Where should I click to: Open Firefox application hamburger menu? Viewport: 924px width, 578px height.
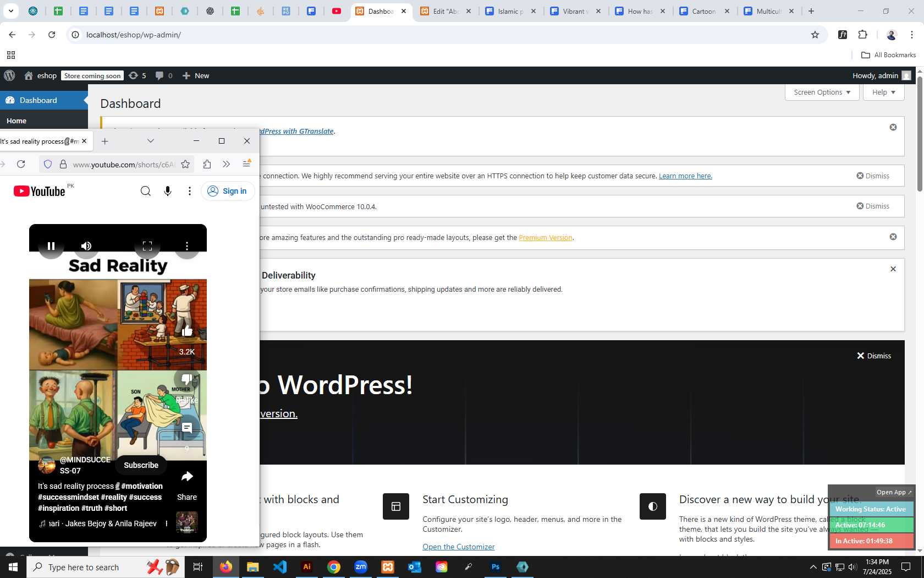pyautogui.click(x=246, y=164)
